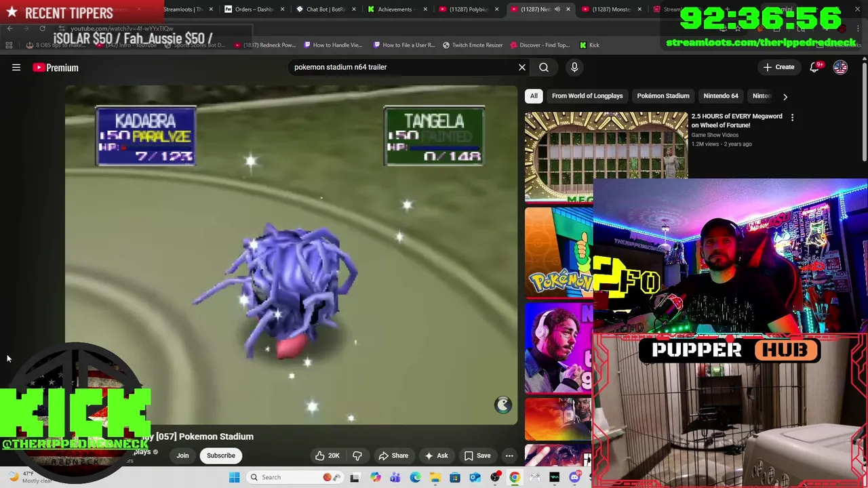The image size is (868, 488).
Task: Mute the playing Nintendo tab speaker icon
Action: [557, 9]
